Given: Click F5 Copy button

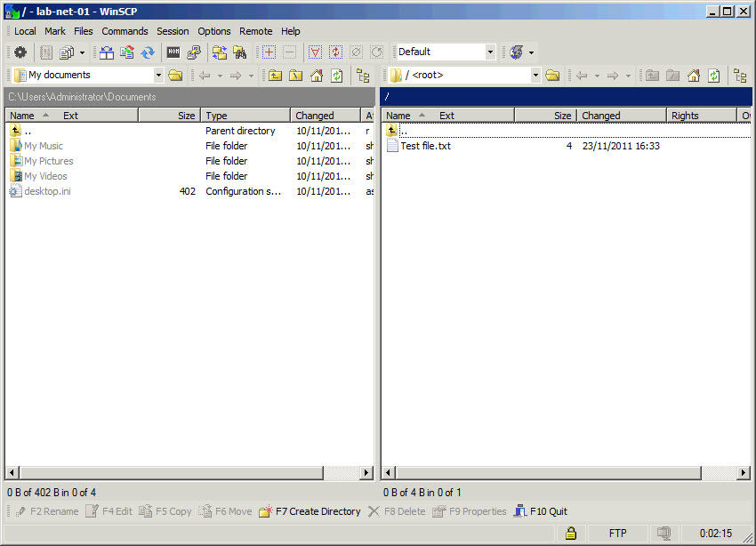Looking at the screenshot, I should [x=165, y=511].
